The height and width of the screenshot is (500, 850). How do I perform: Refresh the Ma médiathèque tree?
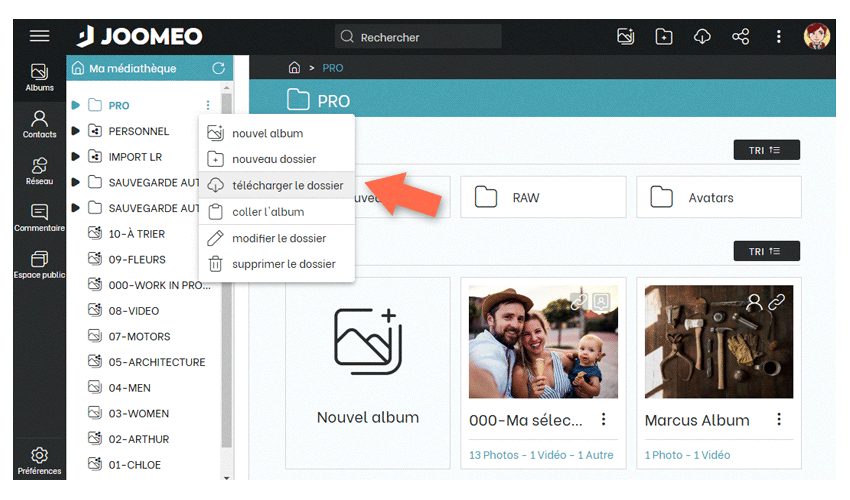point(219,69)
